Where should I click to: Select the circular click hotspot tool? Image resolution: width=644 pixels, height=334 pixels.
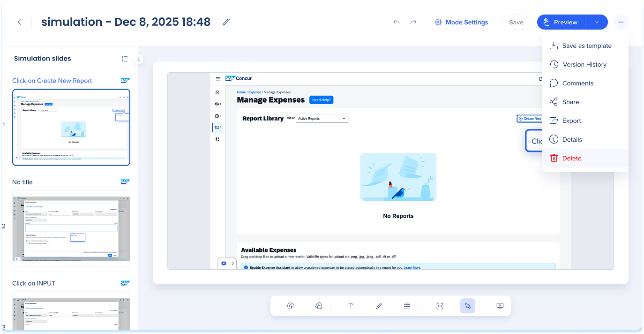(x=291, y=306)
